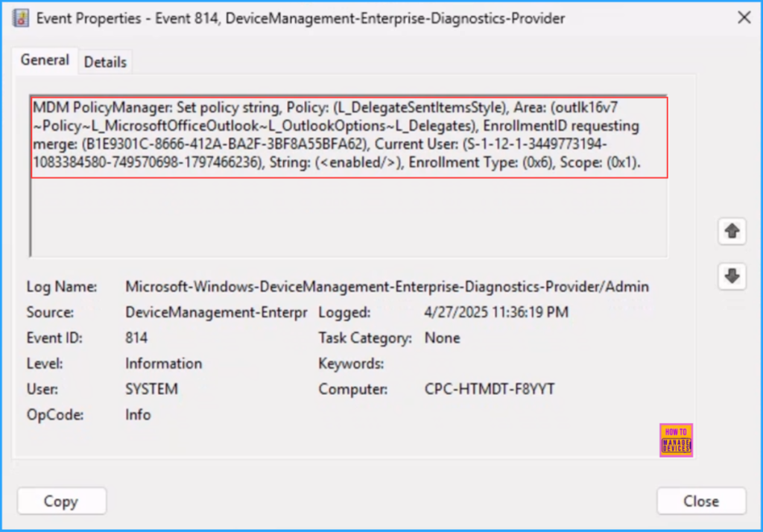Click the EnrollmentID B1E9301C GUID text

click(224, 145)
